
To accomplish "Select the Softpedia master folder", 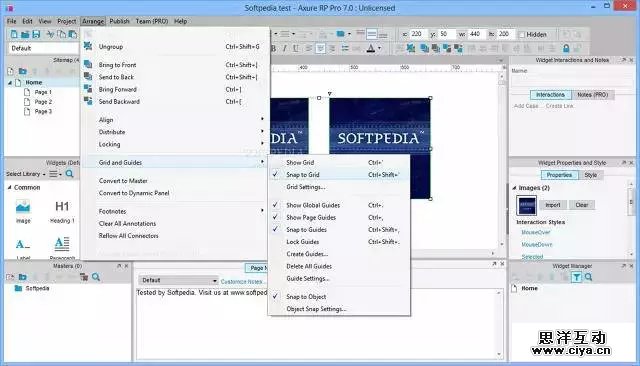I will coord(32,288).
